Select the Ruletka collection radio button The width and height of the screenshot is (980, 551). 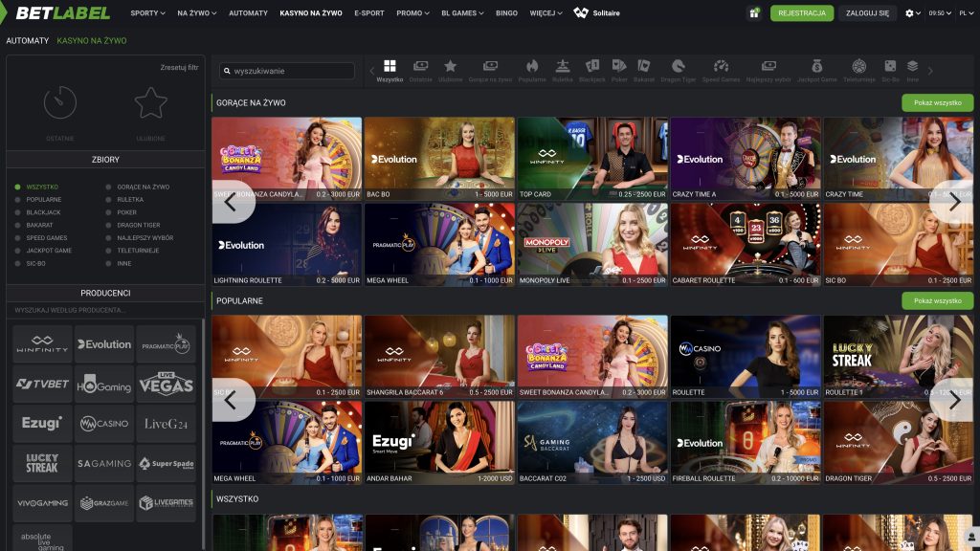tap(108, 200)
